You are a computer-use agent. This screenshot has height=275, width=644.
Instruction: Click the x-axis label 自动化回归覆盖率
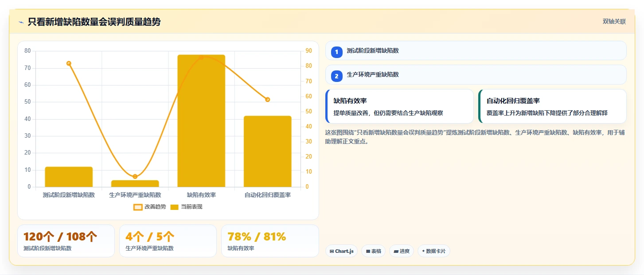[268, 195]
